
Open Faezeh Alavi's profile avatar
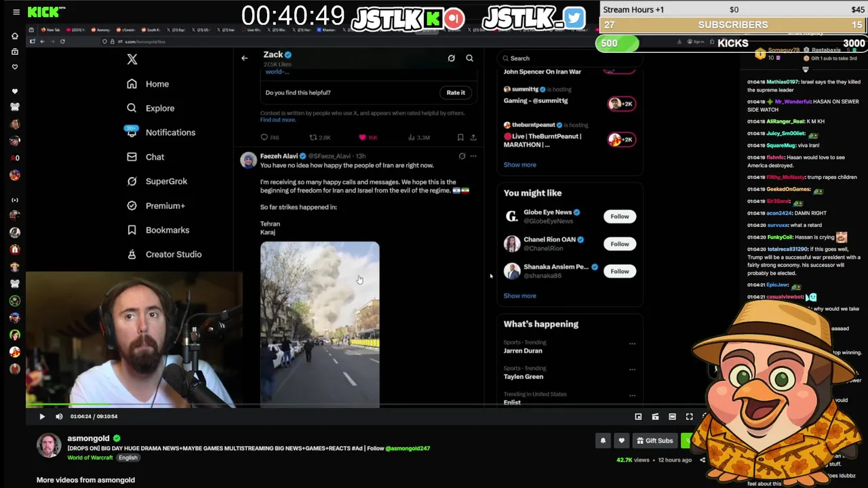coord(248,160)
